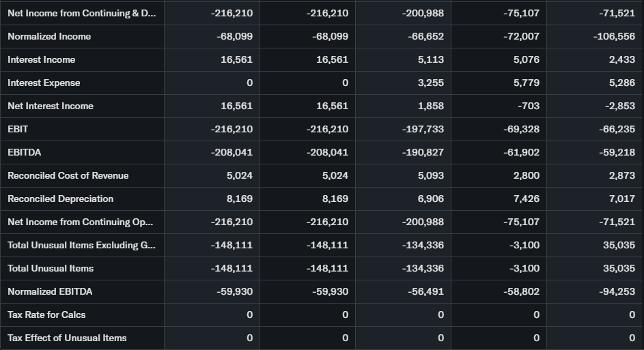Viewport: 644px width, 350px height.
Task: Click the -106,556 Normalized Income value
Action: pos(614,37)
